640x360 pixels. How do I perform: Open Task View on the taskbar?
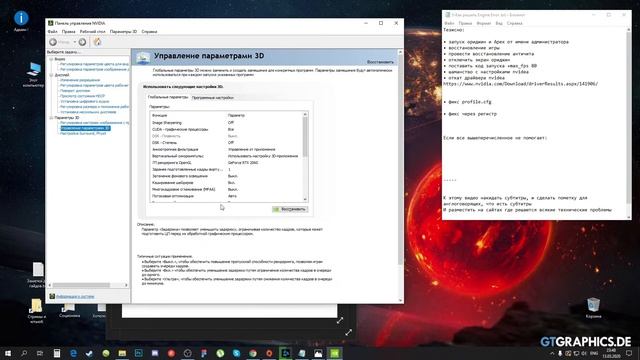[40, 353]
